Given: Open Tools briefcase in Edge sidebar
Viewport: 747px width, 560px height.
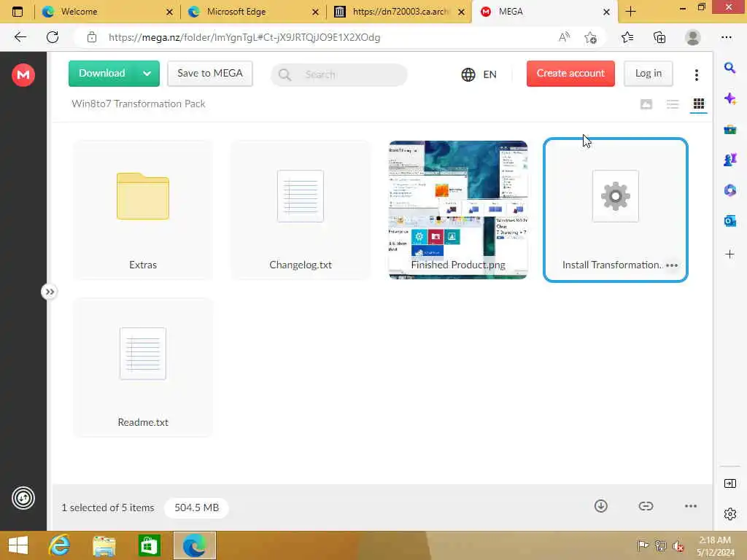Looking at the screenshot, I should [x=729, y=129].
